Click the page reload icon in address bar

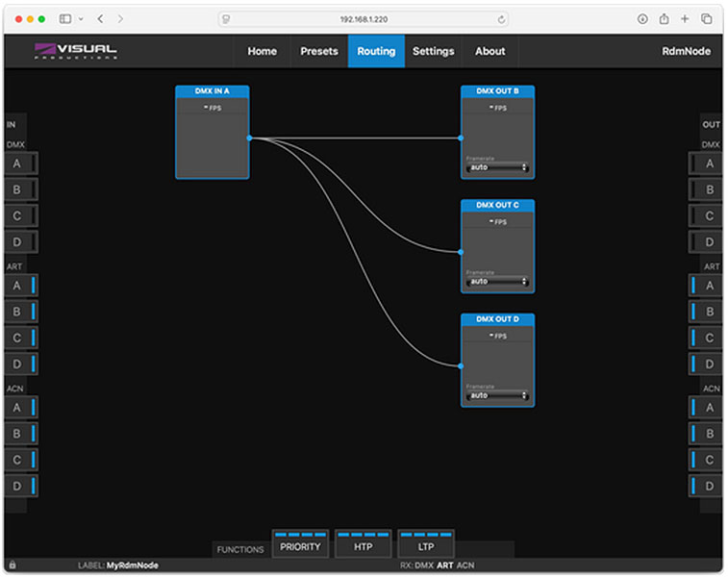pos(501,19)
